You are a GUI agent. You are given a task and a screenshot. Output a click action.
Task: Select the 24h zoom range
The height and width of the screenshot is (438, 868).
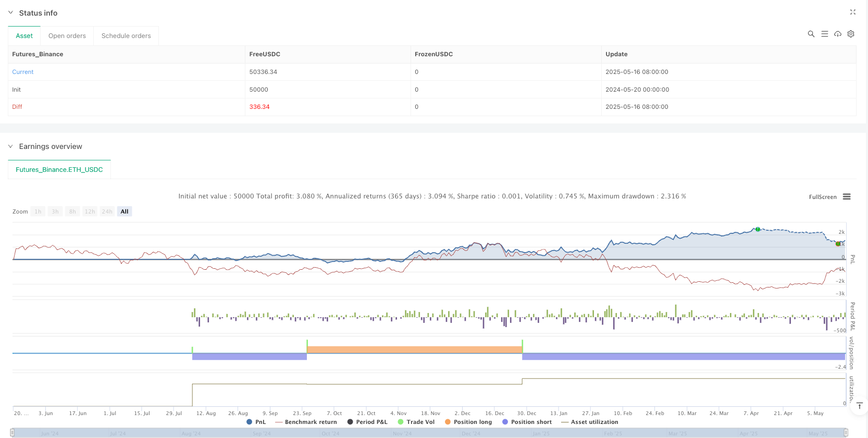click(x=107, y=211)
